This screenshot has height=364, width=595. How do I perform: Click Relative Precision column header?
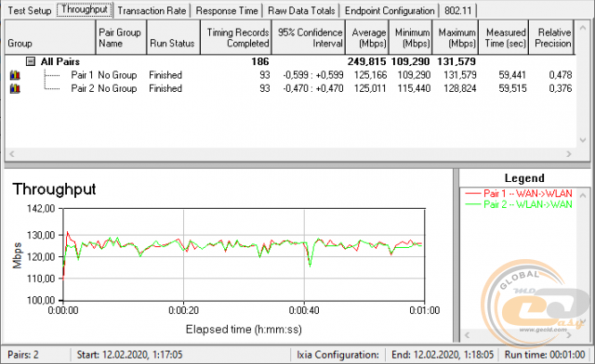coord(551,37)
